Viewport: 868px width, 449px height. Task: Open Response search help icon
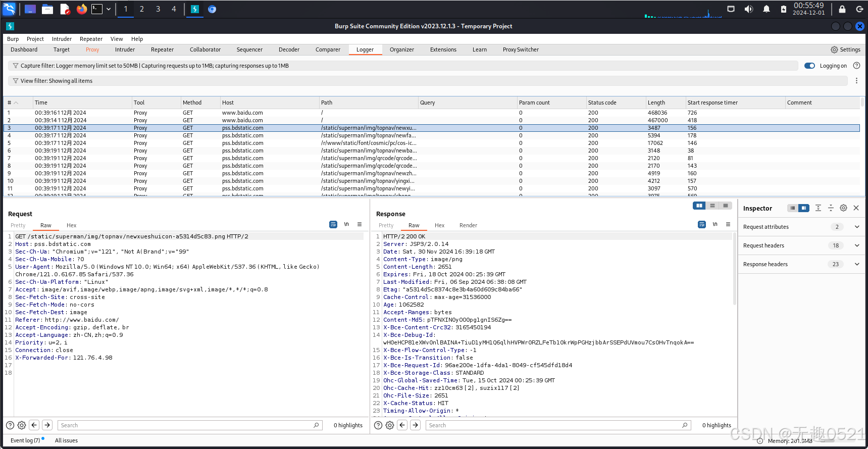coord(378,425)
